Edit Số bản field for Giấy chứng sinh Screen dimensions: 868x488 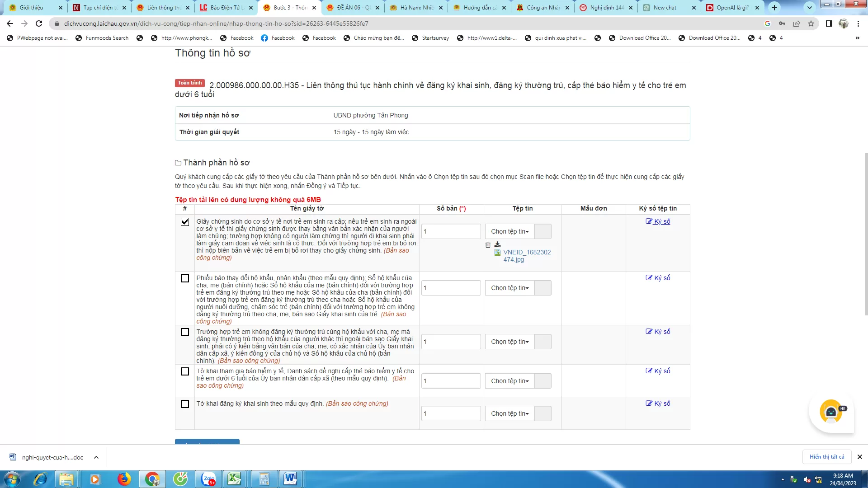(x=451, y=231)
